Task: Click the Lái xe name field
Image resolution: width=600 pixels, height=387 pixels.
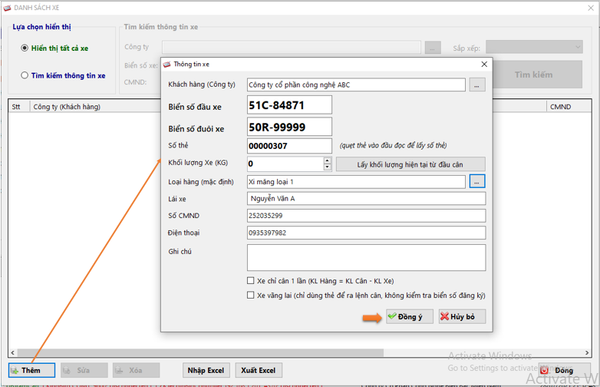Action: tap(366, 198)
